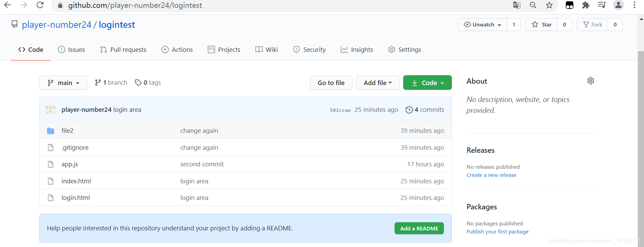644x247 pixels.
Task: Open the Security tab
Action: click(x=309, y=49)
